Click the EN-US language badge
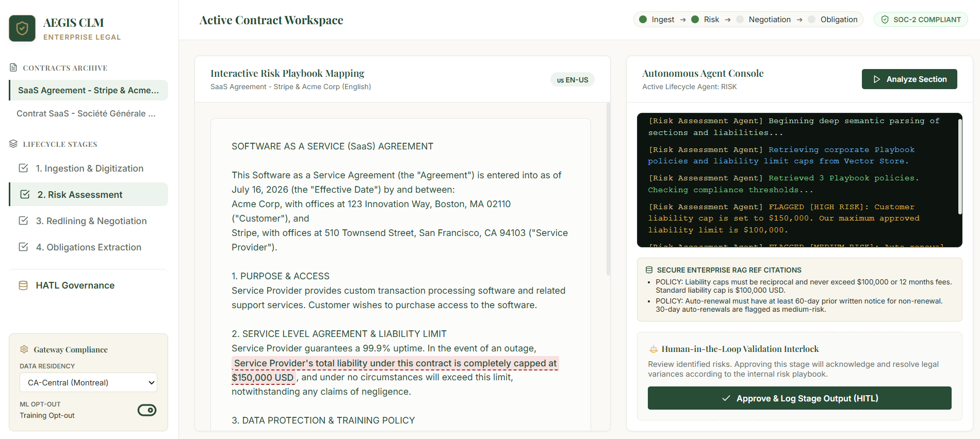 (x=573, y=80)
